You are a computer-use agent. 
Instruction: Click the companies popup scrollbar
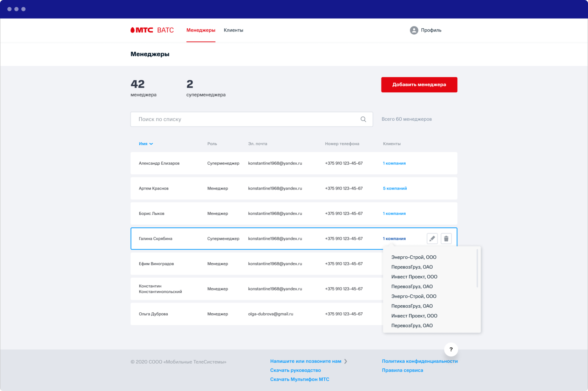[x=477, y=268]
